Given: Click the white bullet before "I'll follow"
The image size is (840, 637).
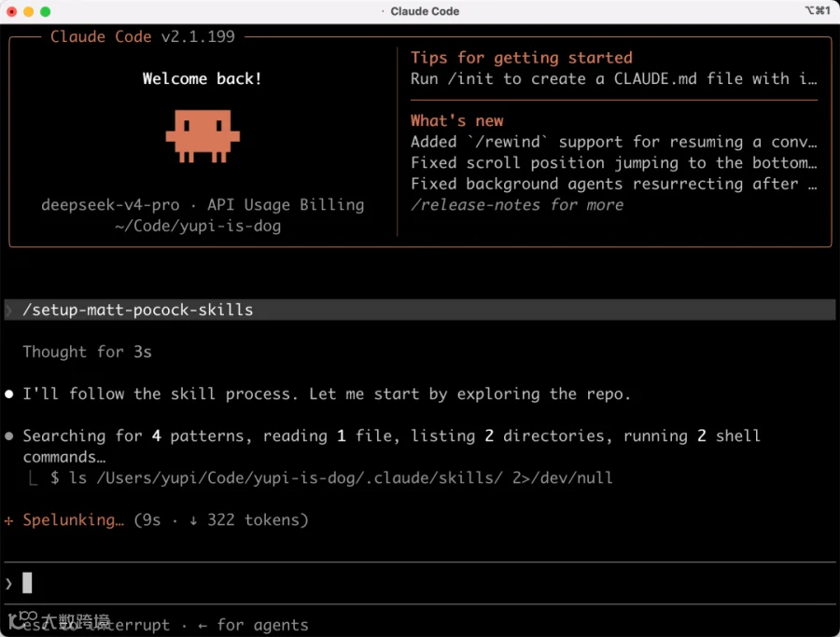Looking at the screenshot, I should pyautogui.click(x=9, y=395).
